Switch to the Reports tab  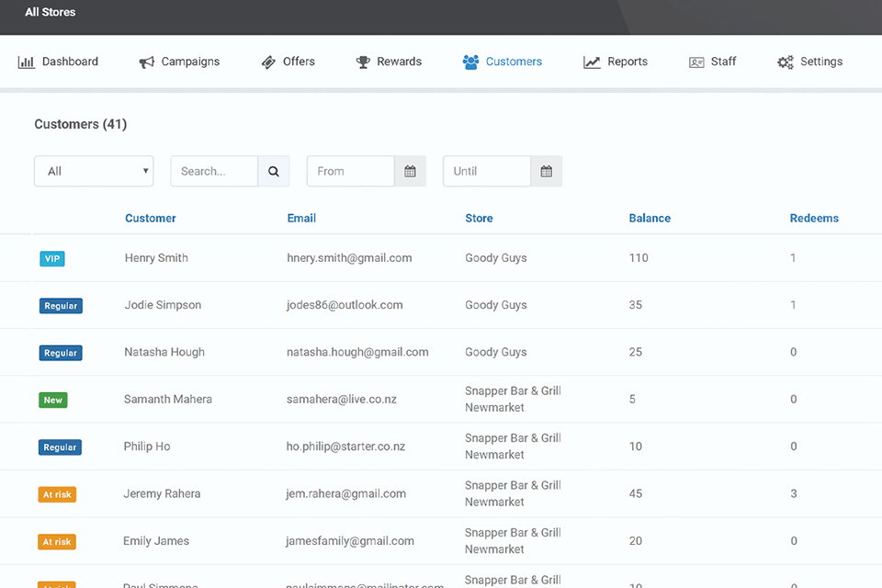[627, 62]
